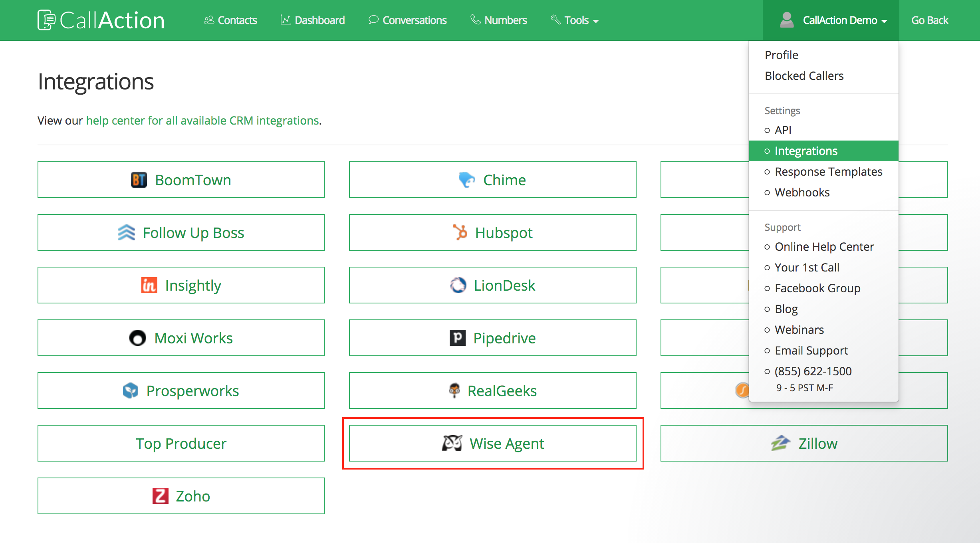This screenshot has width=980, height=543.
Task: Choose the Prosperworks integration
Action: 181,390
